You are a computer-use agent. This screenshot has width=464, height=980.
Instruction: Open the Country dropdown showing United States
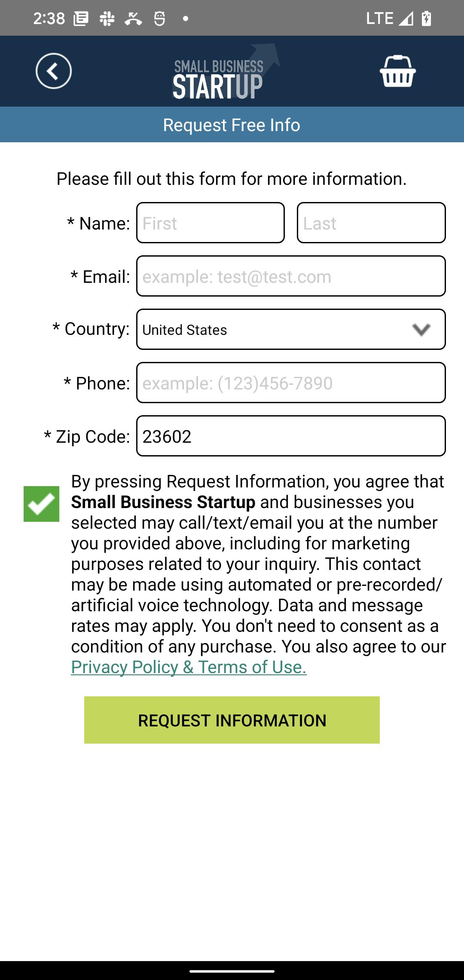click(x=291, y=329)
